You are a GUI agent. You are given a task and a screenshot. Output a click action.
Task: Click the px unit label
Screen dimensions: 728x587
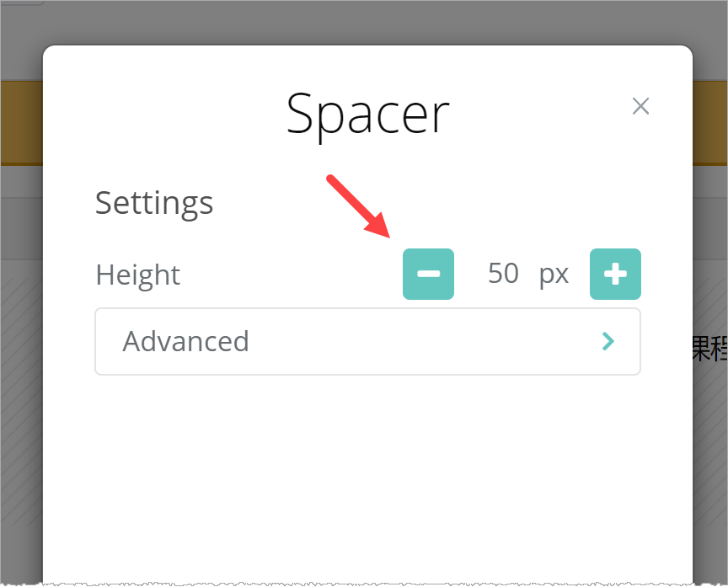point(554,275)
